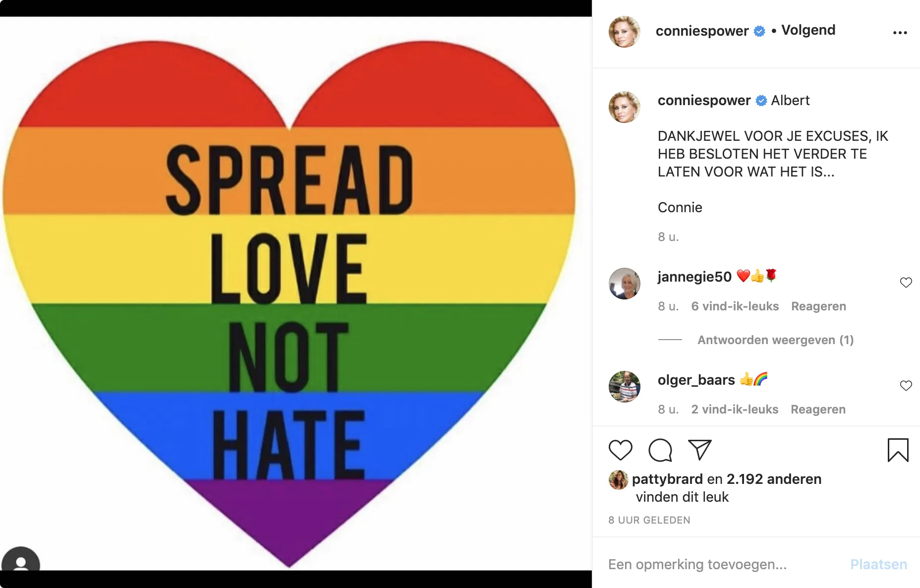920x588 pixels.
Task: Share post via paper plane icon
Action: [700, 450]
